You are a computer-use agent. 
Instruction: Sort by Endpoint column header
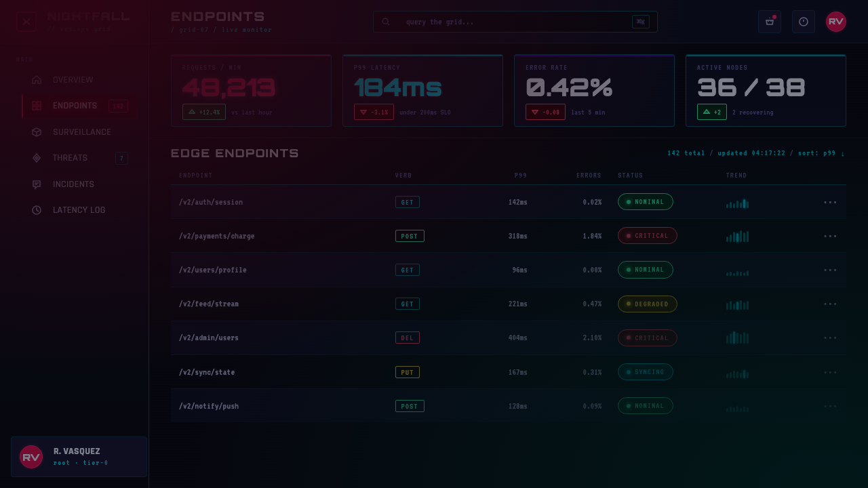tap(195, 176)
